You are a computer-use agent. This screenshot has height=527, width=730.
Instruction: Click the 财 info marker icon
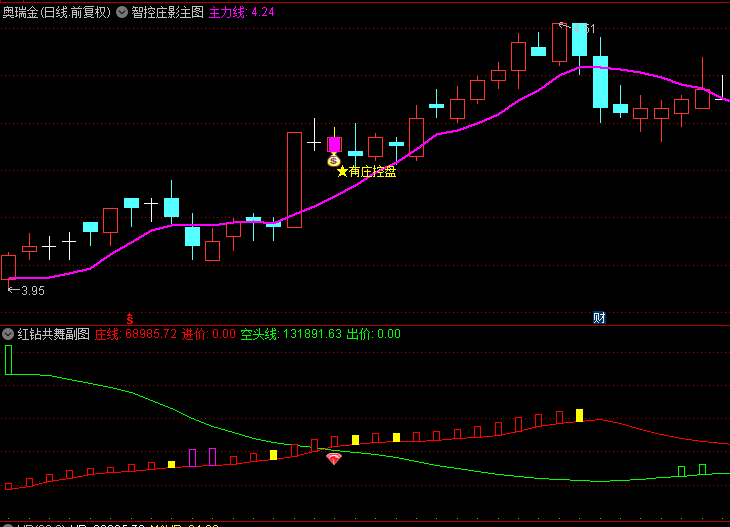(599, 318)
